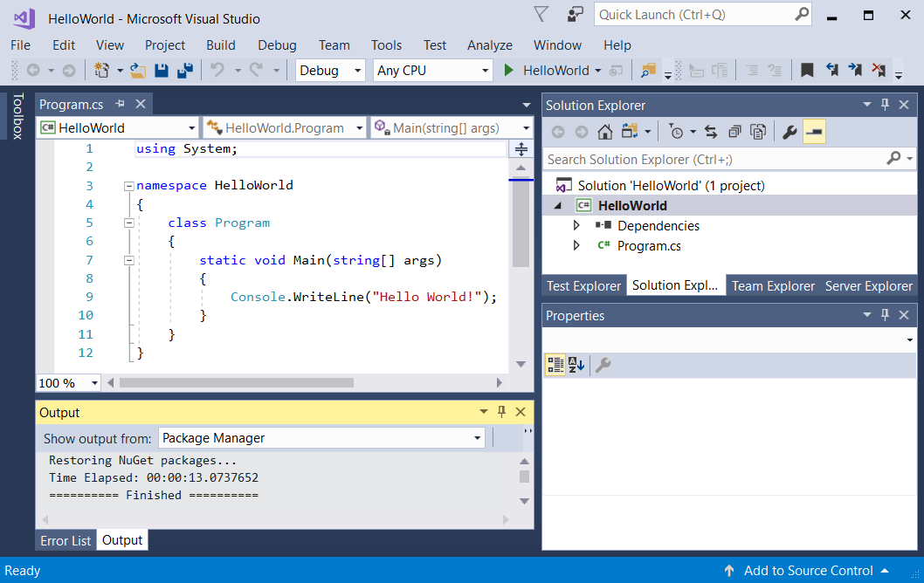Image resolution: width=924 pixels, height=583 pixels.
Task: Open the Debug menu
Action: click(x=277, y=45)
